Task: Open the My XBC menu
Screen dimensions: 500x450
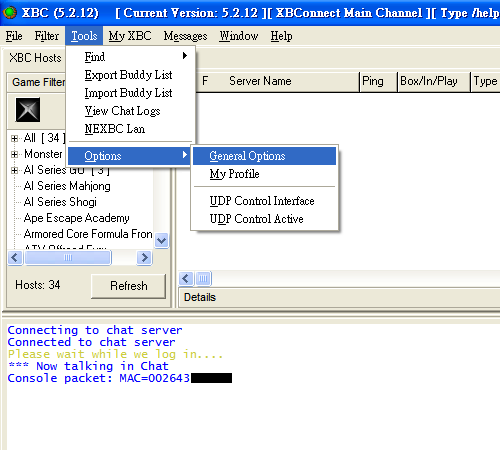Action: (x=130, y=36)
